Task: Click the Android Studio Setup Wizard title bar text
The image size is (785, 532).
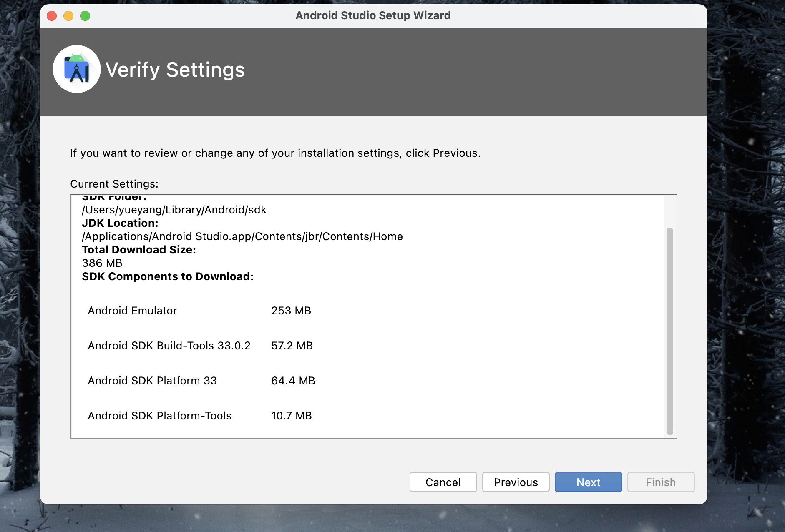Action: [373, 15]
